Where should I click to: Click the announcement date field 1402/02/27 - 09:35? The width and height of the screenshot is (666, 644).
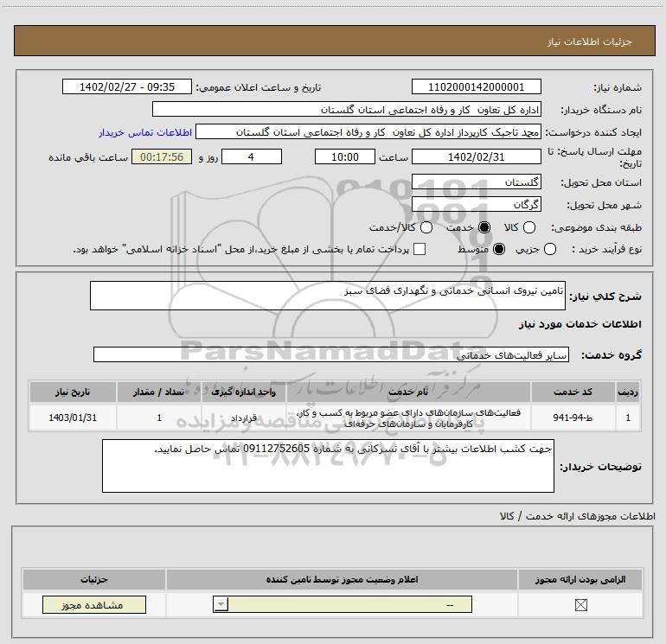(127, 87)
